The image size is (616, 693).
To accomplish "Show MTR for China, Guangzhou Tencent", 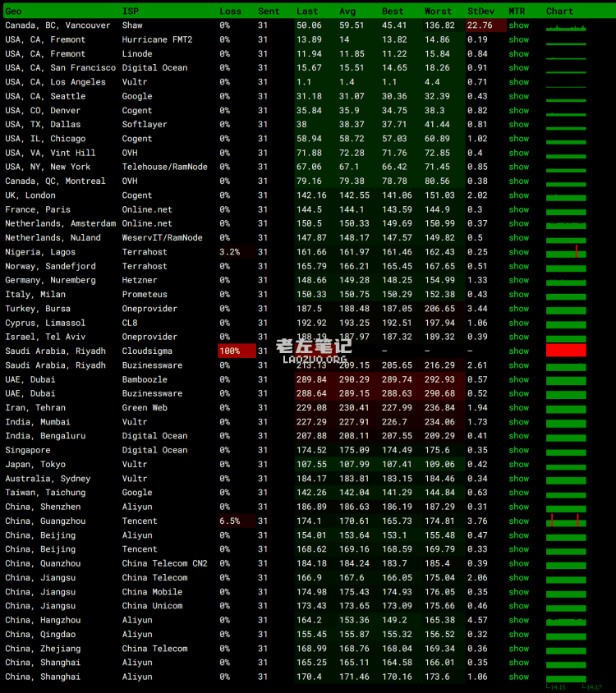I will pyautogui.click(x=518, y=521).
